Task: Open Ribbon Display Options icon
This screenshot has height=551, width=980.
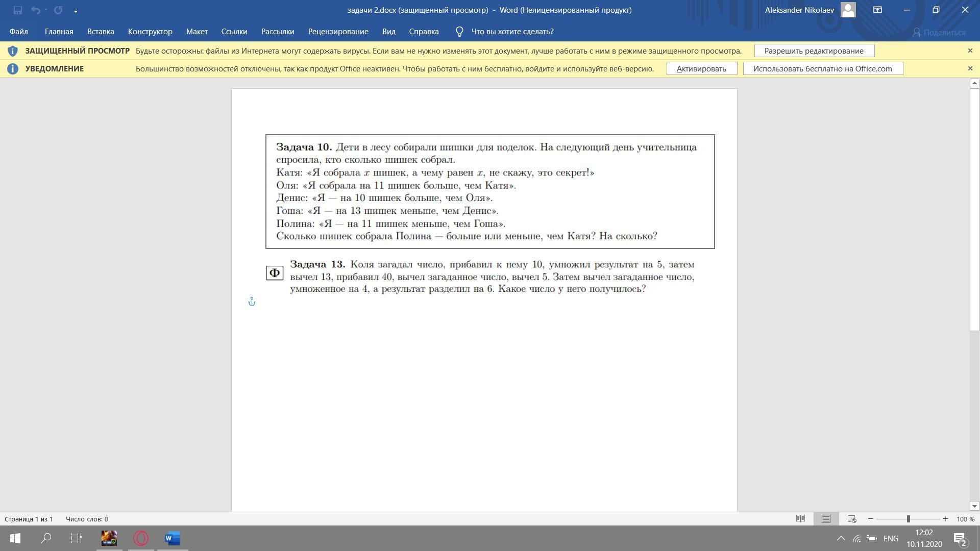Action: [877, 10]
